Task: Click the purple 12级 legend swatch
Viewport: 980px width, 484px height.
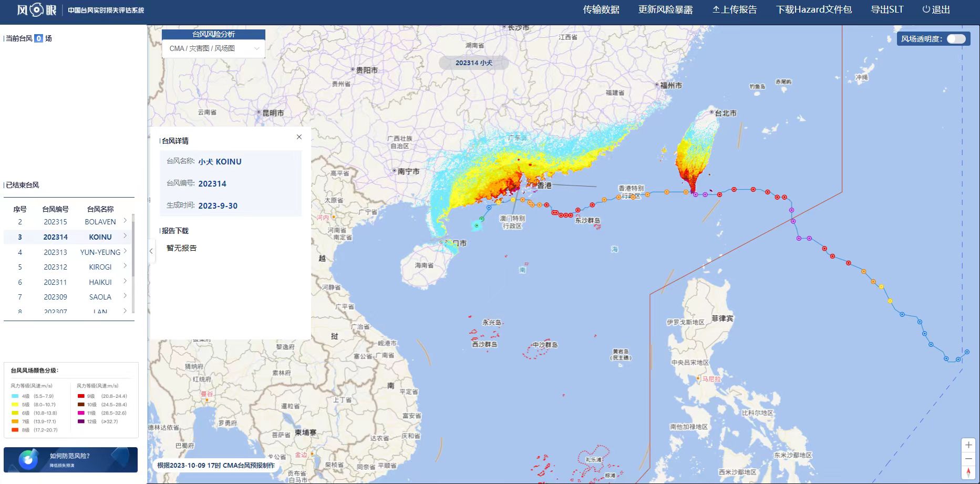Action: 81,421
